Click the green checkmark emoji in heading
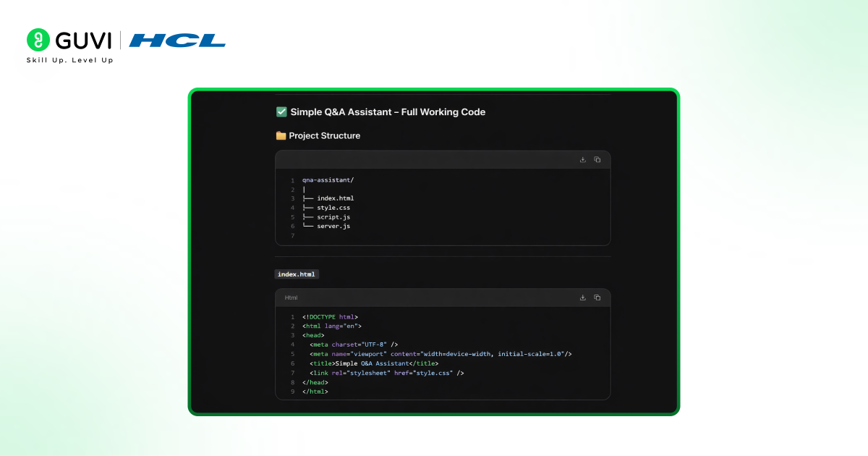Screen dimensions: 868x456 click(281, 112)
